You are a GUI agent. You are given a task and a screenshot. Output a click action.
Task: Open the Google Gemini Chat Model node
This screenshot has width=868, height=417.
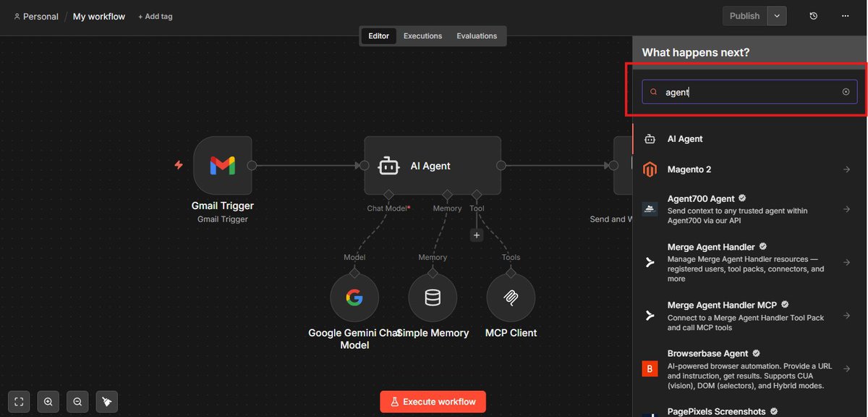tap(354, 297)
